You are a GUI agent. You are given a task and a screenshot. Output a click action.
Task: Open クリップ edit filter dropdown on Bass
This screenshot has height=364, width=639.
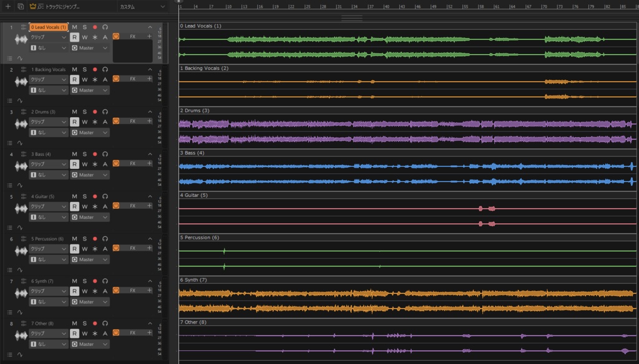coord(48,164)
